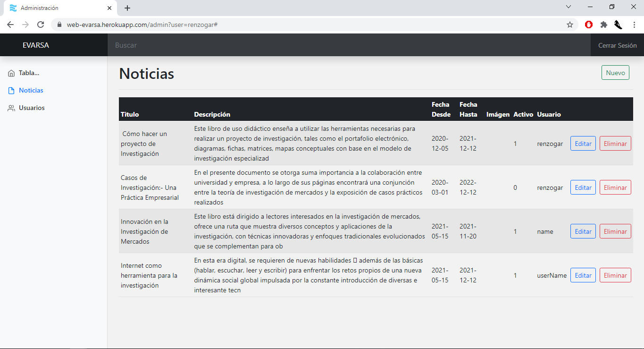Click the padlock site info icon
This screenshot has width=644, height=349.
tap(59, 25)
